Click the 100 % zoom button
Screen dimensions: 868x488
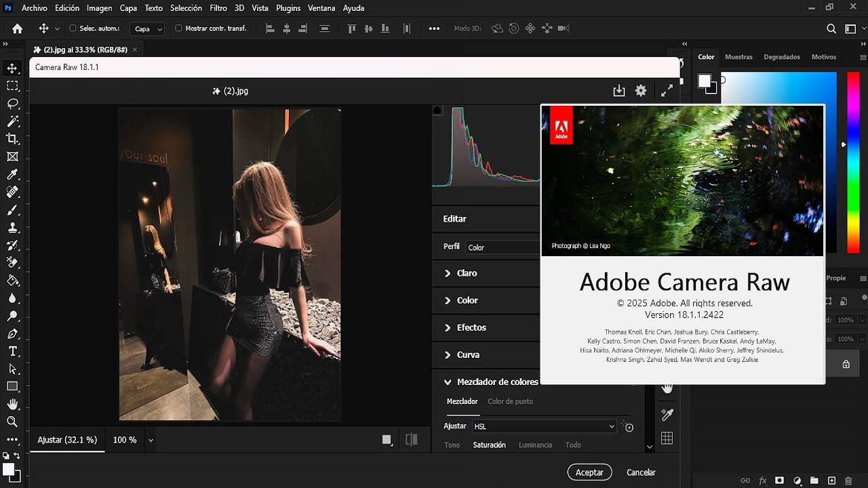click(x=125, y=440)
